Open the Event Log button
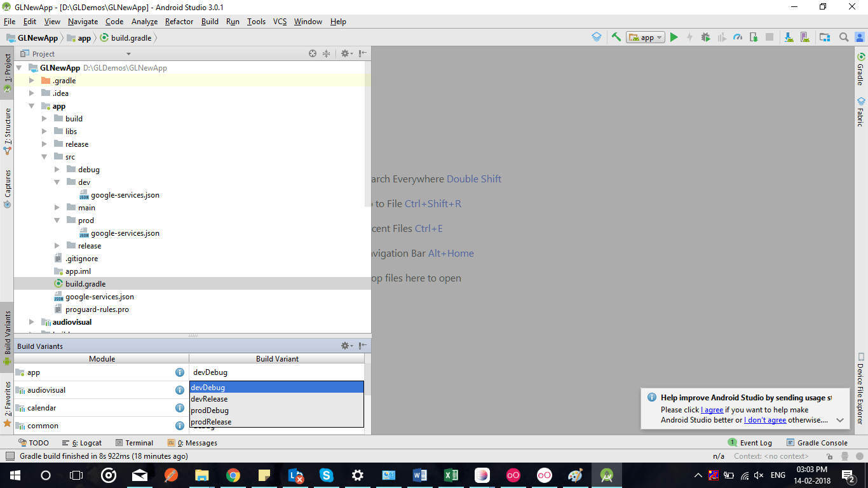Screen dimensions: 868x488 (750, 443)
